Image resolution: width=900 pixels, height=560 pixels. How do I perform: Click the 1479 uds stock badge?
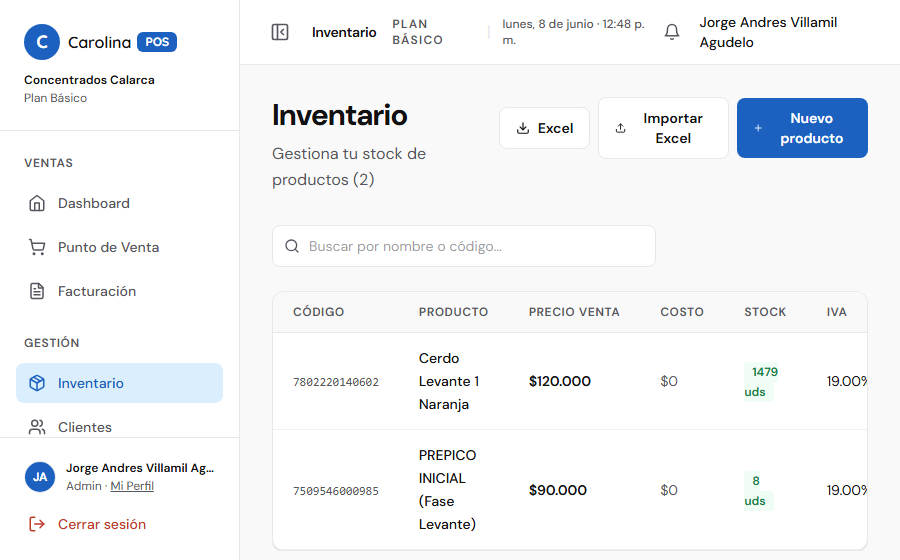[x=761, y=382]
